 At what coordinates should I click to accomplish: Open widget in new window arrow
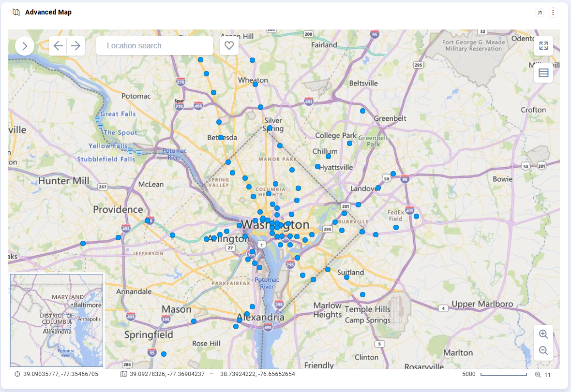point(539,13)
